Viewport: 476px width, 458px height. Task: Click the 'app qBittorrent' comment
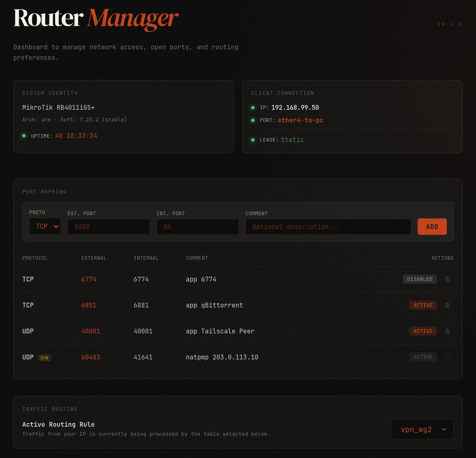(x=214, y=305)
